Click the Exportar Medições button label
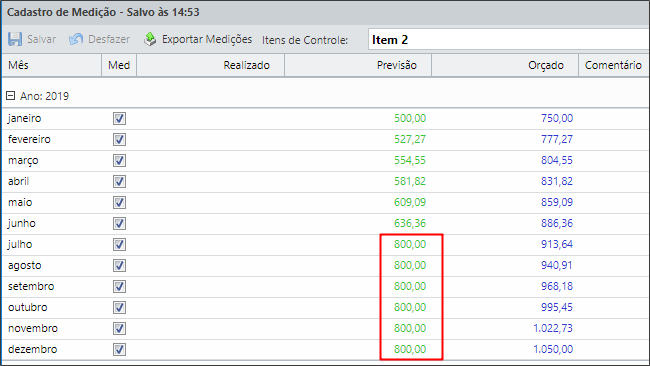 (207, 39)
